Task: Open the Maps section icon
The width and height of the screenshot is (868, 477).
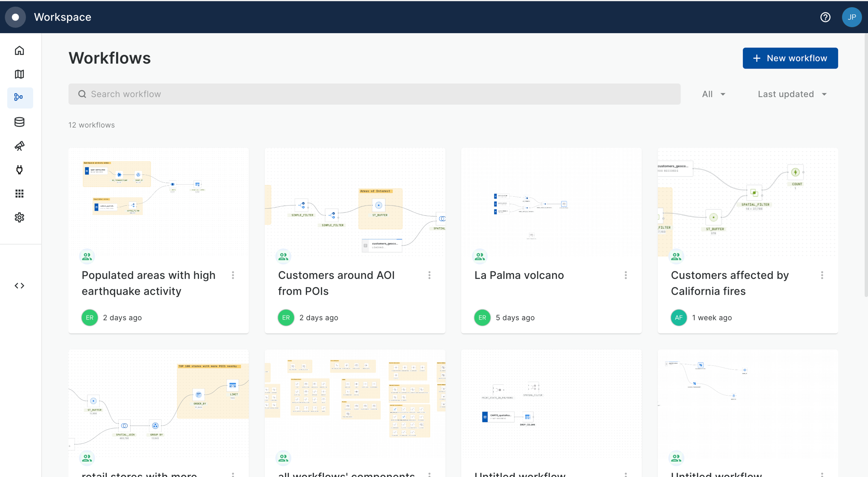Action: 20,74
